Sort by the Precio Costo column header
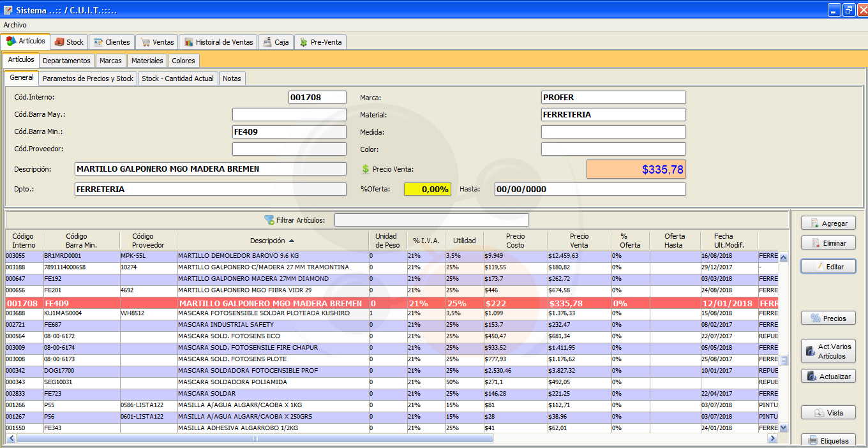The height and width of the screenshot is (448, 868). pyautogui.click(x=515, y=241)
